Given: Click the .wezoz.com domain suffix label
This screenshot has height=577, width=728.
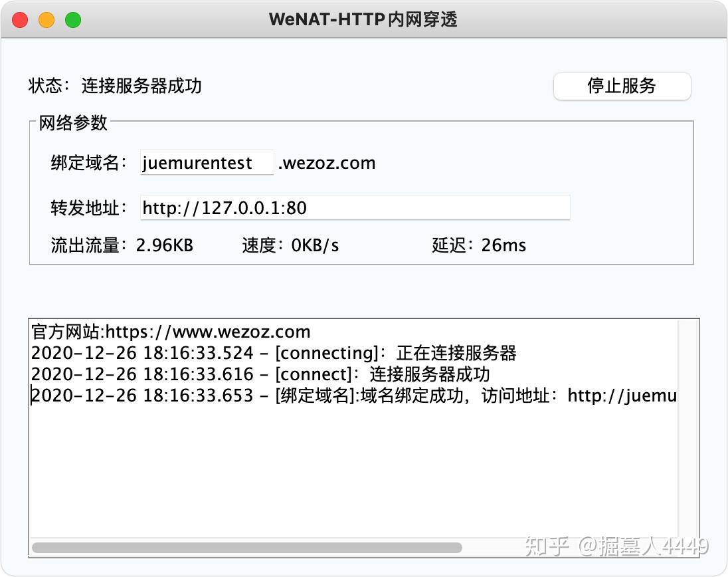Looking at the screenshot, I should coord(327,163).
